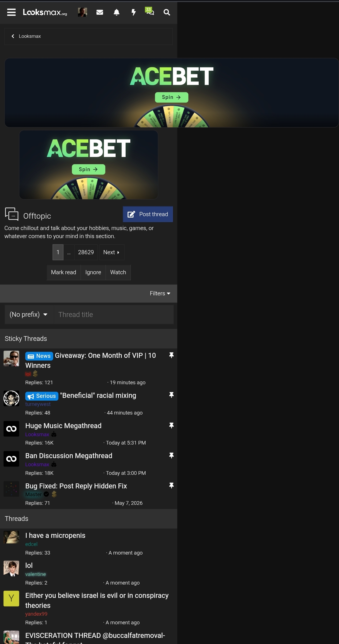Open edcel's avatar thumbnail
Viewport: 339px width, 644px height.
tap(11, 537)
